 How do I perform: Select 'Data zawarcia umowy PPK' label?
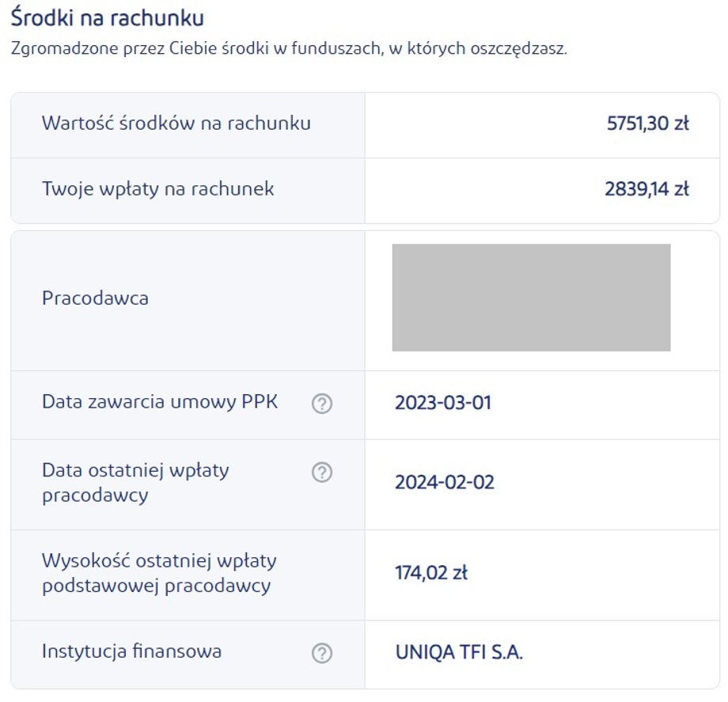click(159, 402)
